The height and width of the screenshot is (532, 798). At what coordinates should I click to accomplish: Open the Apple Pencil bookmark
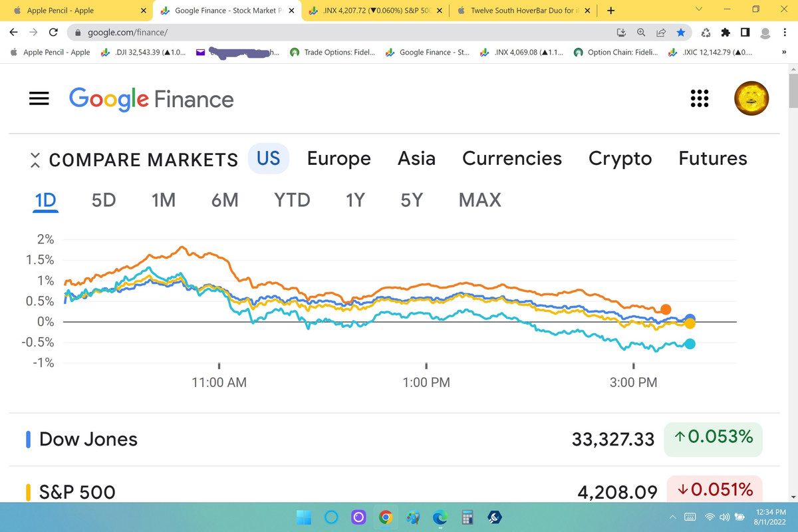tap(51, 52)
